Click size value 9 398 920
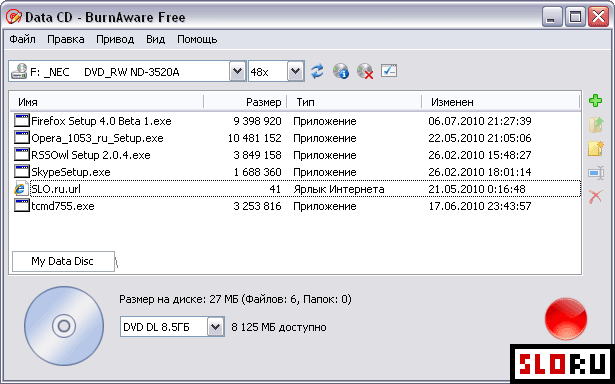615x384 pixels. click(x=257, y=121)
